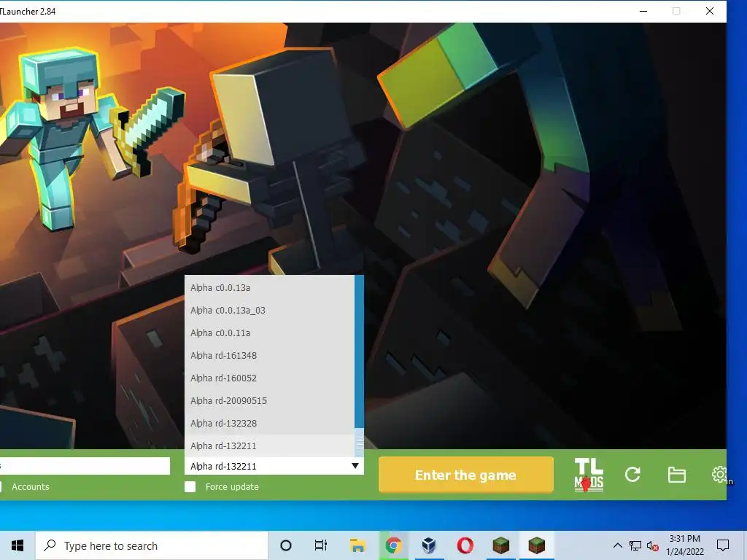Click Type here to search box
The width and height of the screenshot is (747, 560).
pos(152,545)
